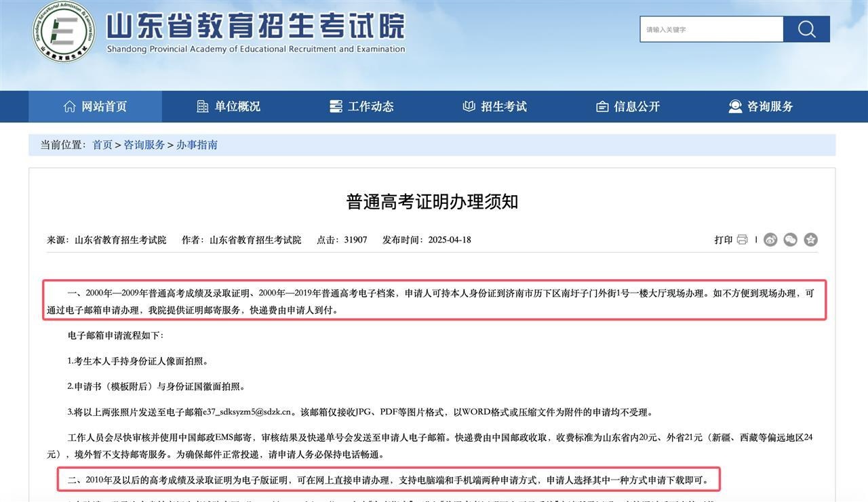The width and height of the screenshot is (868, 502).
Task: Click the star favorite icon
Action: (x=810, y=238)
